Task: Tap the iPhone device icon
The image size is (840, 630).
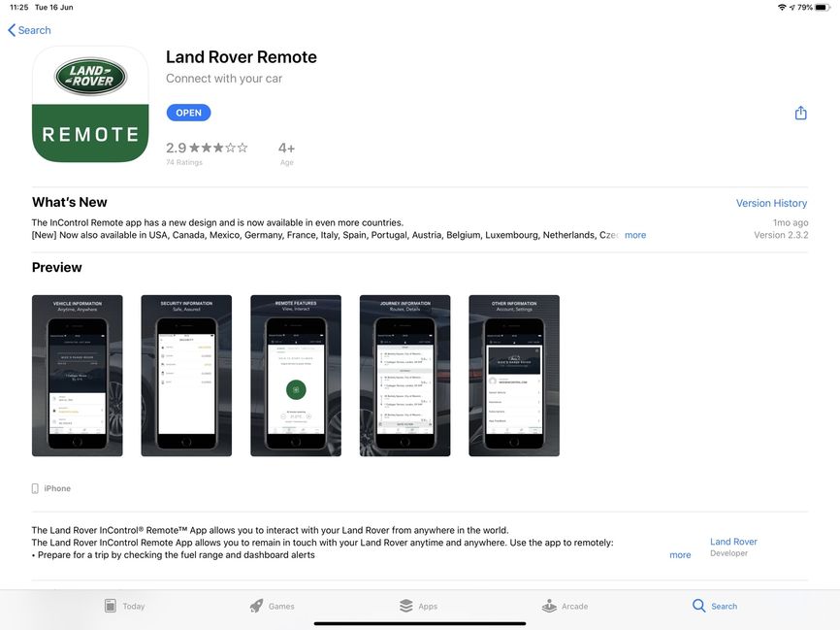Action: click(35, 488)
